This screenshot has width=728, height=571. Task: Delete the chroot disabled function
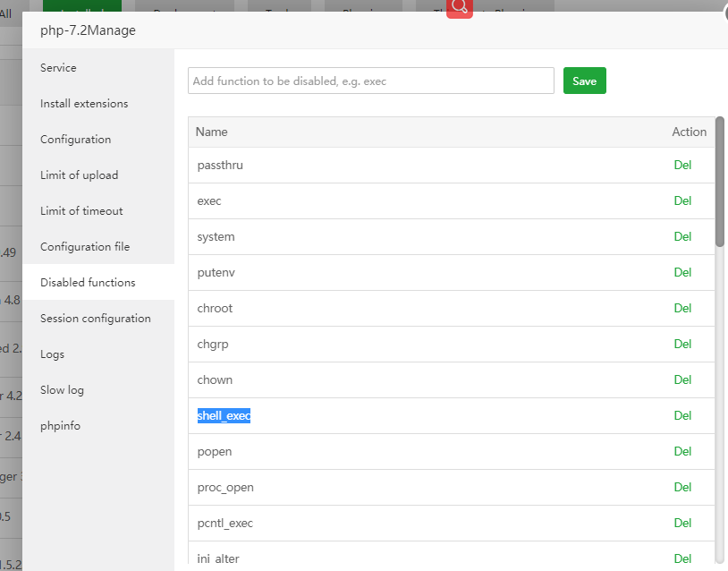click(x=682, y=308)
